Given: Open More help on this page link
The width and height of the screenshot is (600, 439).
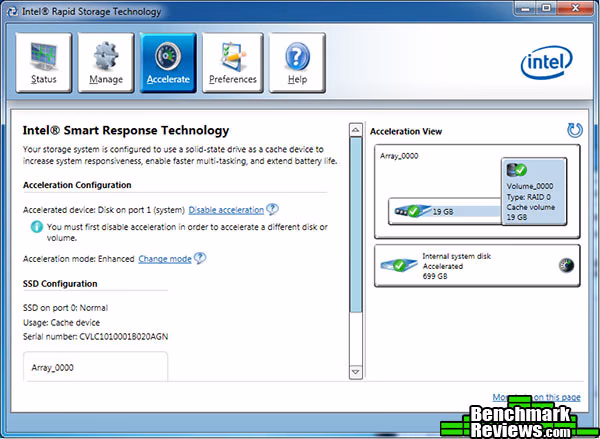Looking at the screenshot, I should click(x=536, y=397).
